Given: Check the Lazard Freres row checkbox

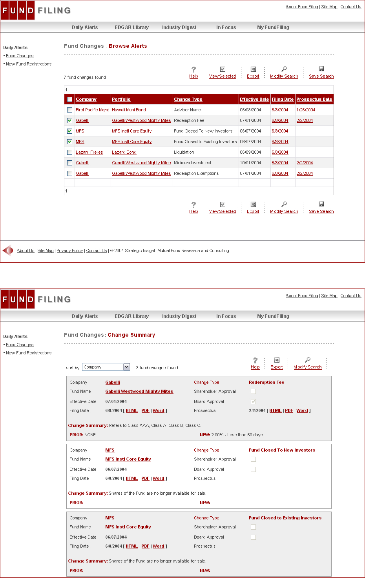Looking at the screenshot, I should 69,152.
